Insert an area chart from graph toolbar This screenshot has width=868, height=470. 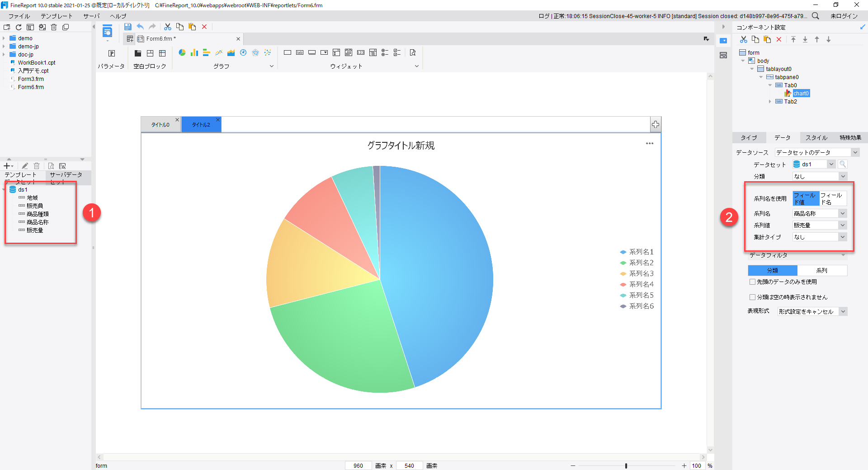[x=231, y=53]
